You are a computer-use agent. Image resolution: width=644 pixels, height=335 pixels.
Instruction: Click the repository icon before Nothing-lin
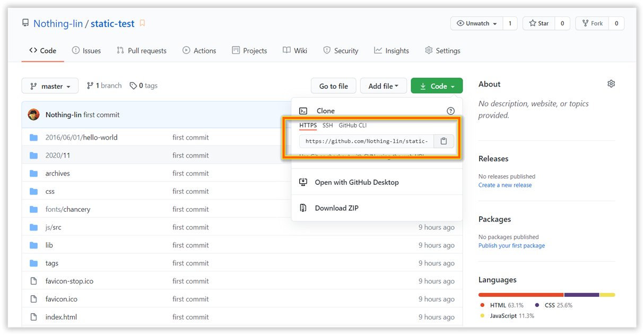[x=25, y=23]
